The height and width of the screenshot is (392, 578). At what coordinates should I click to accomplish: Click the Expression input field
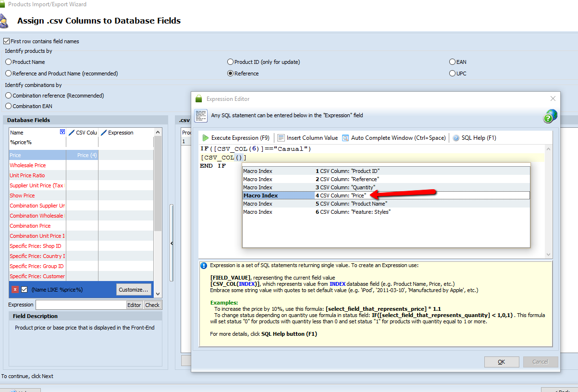(80, 305)
